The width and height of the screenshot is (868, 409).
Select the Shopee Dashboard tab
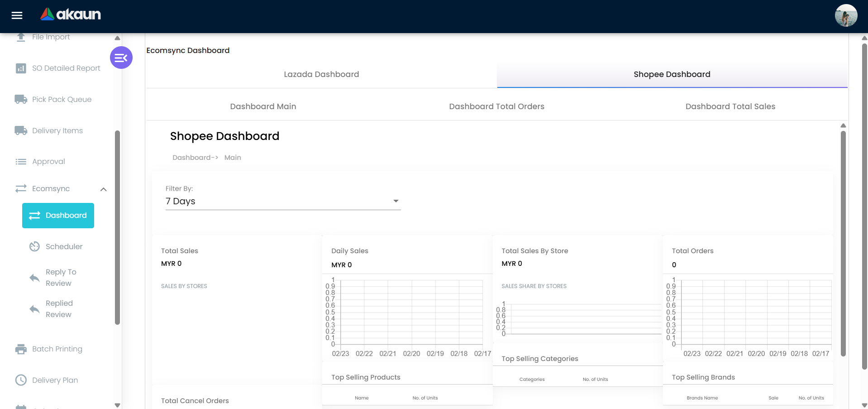pos(672,74)
